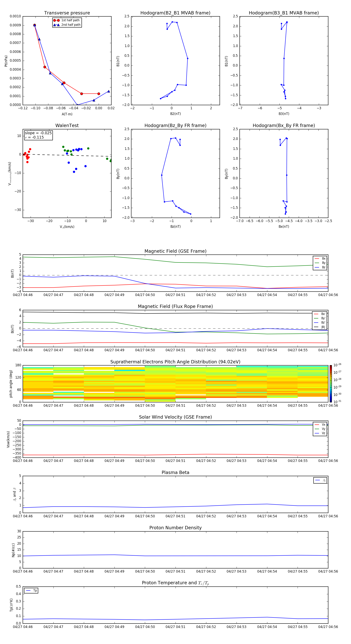Select the 'slope = -0.025' annotation text

38,133
